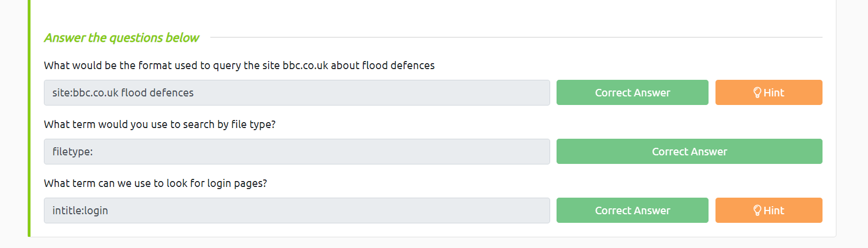Viewport: 868px width, 248px height.
Task: Open the Hint for the bbc.co.uk question
Action: coord(768,93)
